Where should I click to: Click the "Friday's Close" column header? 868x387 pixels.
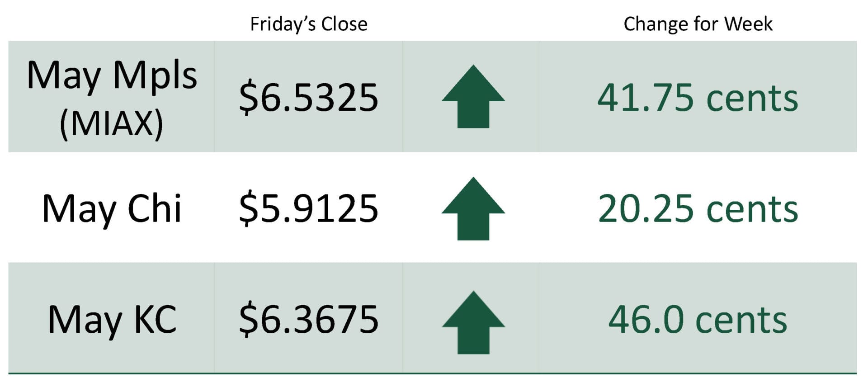pos(309,24)
